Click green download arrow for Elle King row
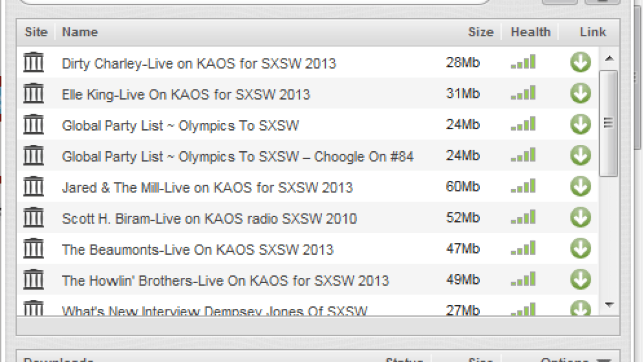Viewport: 644px width, 362px height. [x=580, y=94]
